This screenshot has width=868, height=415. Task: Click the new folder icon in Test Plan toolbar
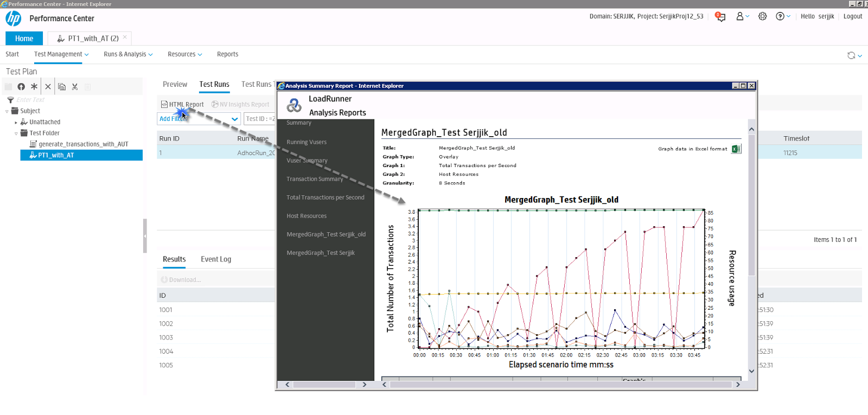point(8,87)
